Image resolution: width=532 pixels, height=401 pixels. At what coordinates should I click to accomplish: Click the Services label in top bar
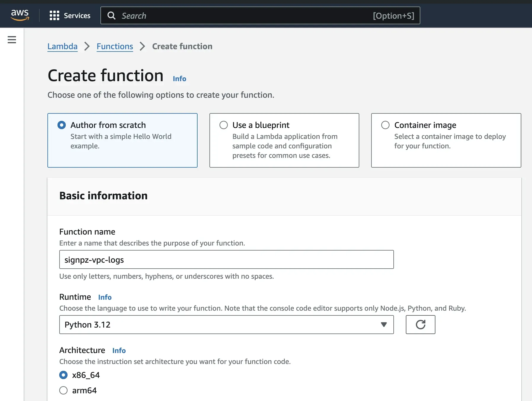coord(77,16)
